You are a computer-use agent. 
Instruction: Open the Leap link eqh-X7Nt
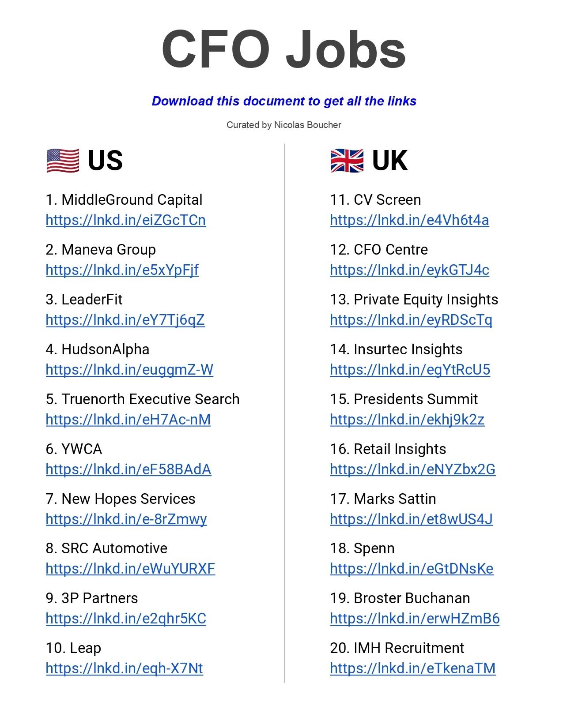click(125, 668)
